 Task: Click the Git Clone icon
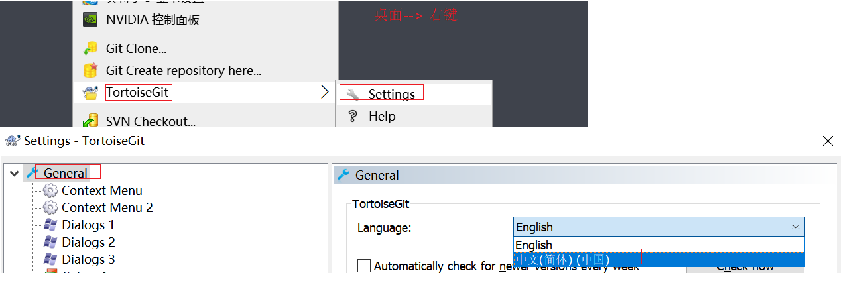pyautogui.click(x=90, y=48)
